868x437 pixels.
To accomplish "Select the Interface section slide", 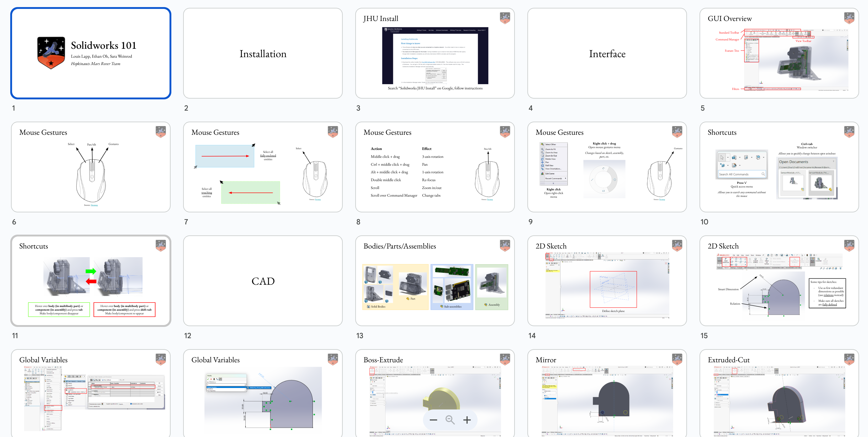I will [x=607, y=53].
